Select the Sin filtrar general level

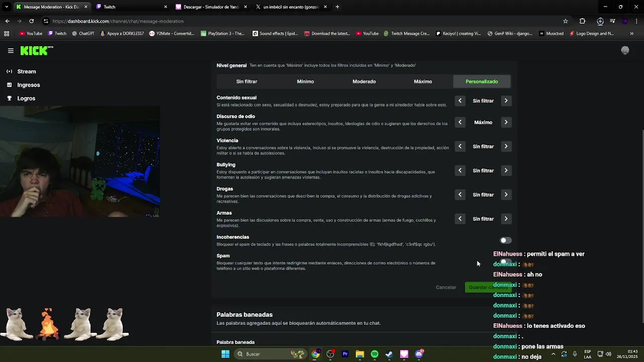coord(247,81)
